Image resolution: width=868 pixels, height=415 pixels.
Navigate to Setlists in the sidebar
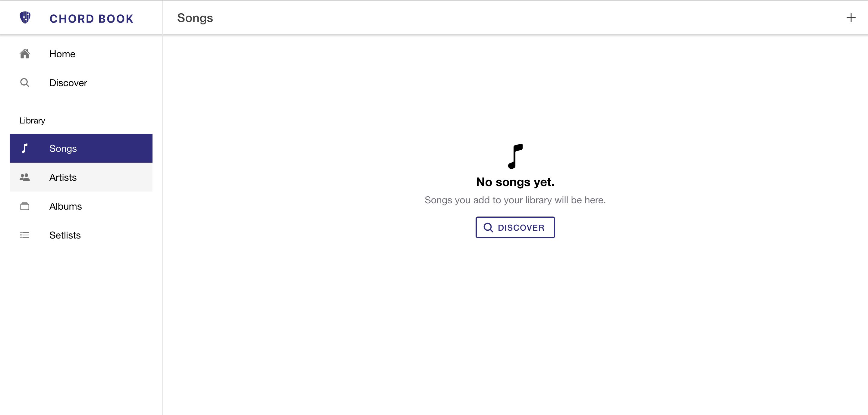tap(65, 235)
